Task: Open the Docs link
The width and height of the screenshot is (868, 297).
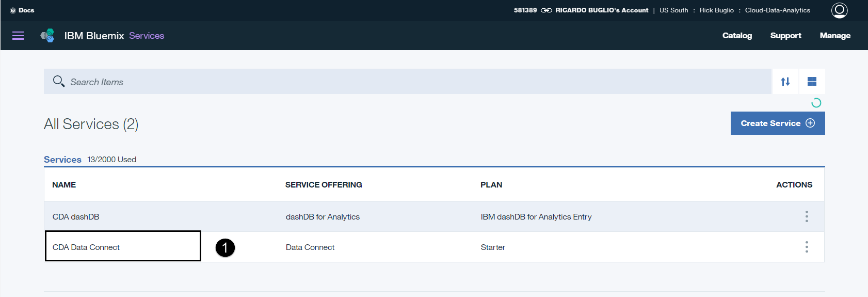Action: coord(22,10)
